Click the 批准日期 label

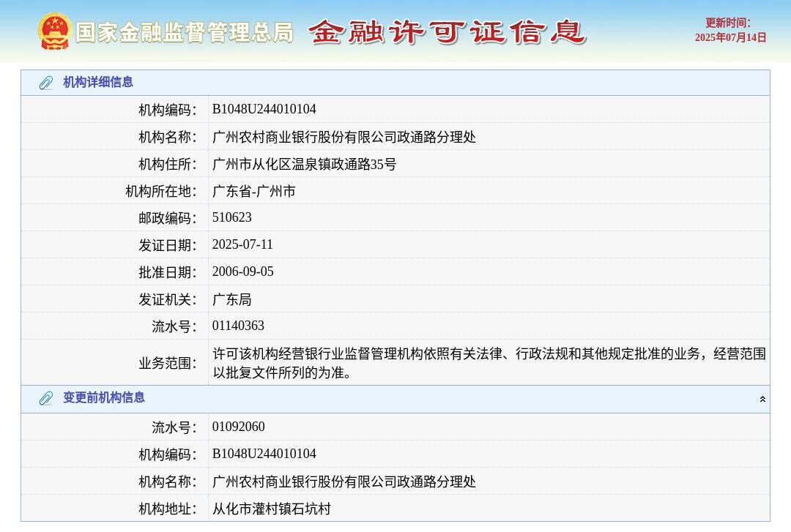168,273
